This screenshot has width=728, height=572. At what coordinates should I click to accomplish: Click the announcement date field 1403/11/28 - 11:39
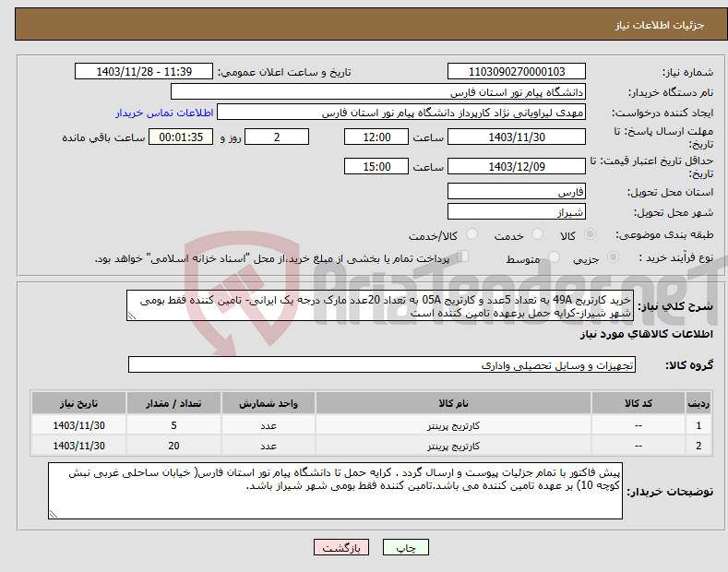click(x=144, y=72)
